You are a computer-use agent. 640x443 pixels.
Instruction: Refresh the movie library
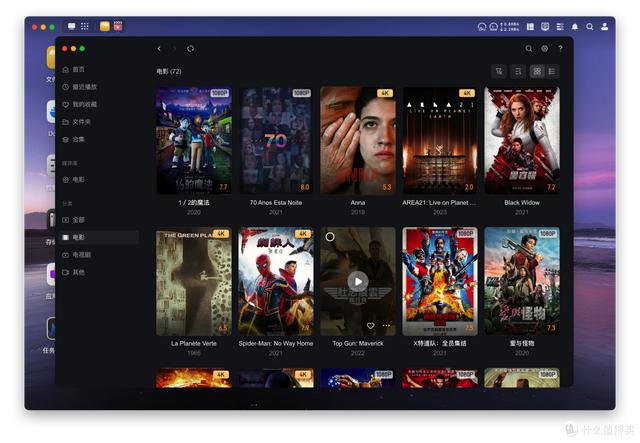click(x=190, y=49)
